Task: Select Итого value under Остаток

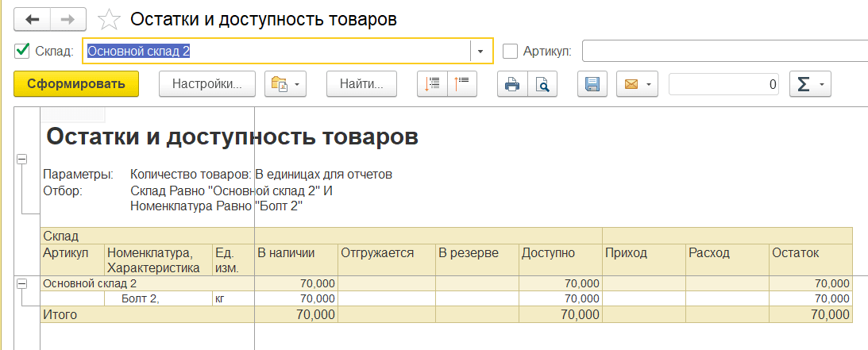Action: (x=811, y=314)
